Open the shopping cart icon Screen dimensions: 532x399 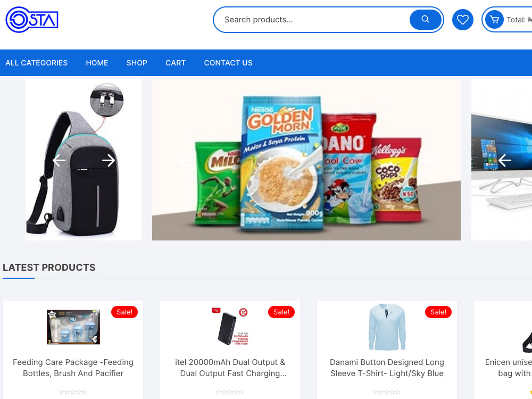click(494, 20)
